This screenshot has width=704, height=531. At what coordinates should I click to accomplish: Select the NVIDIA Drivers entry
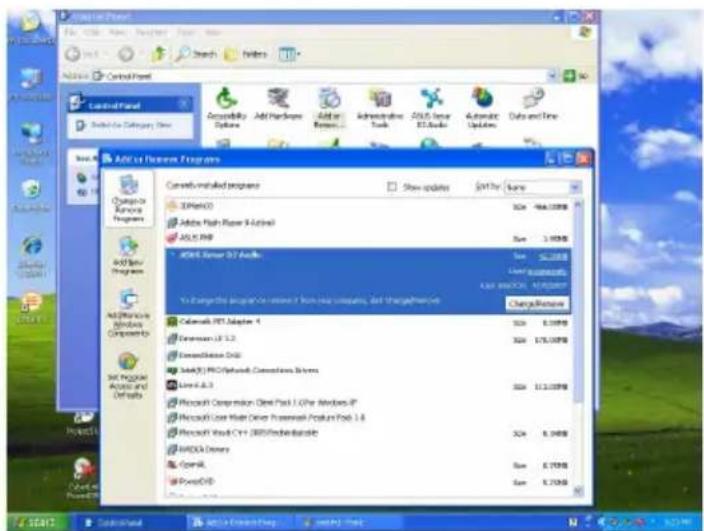click(368, 449)
